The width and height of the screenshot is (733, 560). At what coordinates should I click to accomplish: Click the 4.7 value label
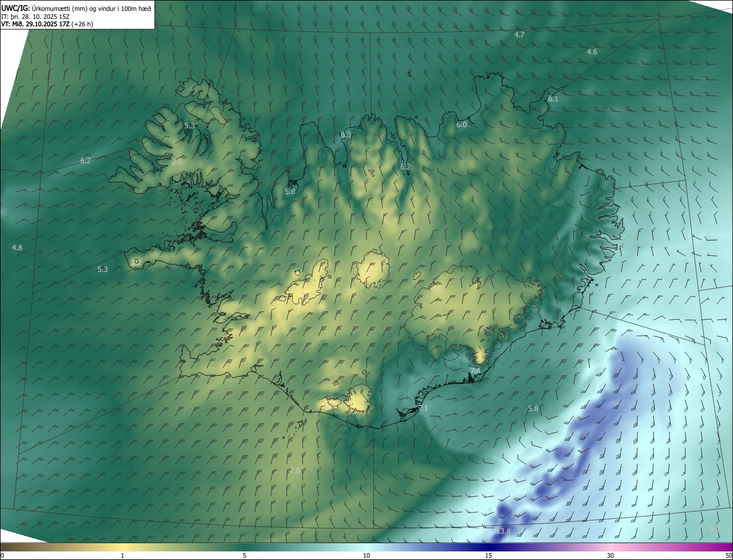pos(519,35)
